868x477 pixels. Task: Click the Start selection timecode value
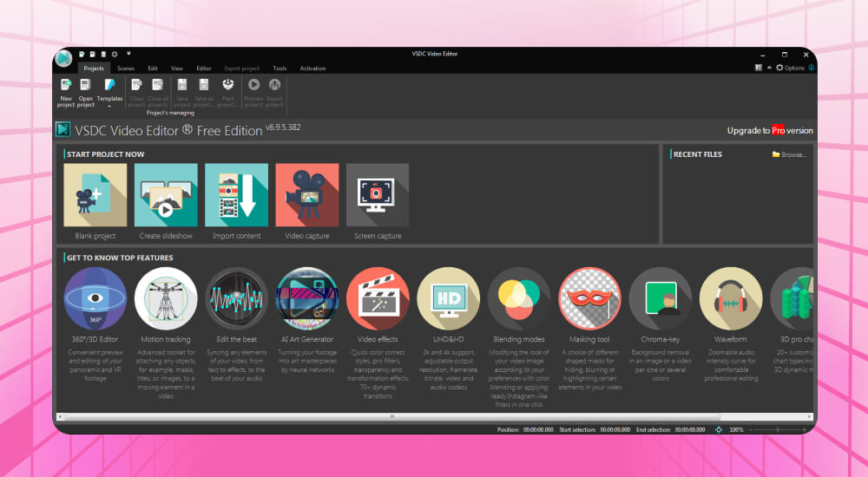click(615, 429)
